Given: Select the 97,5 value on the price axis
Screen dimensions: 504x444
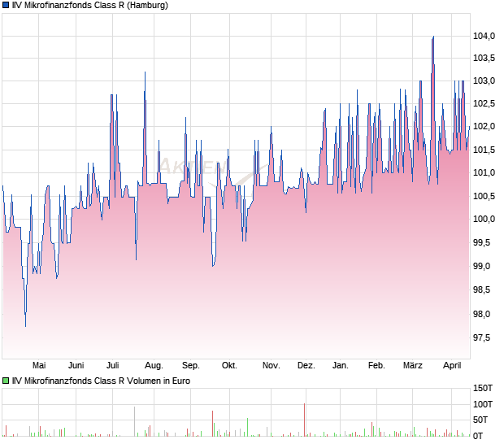Looking at the screenshot, I should tap(485, 337).
